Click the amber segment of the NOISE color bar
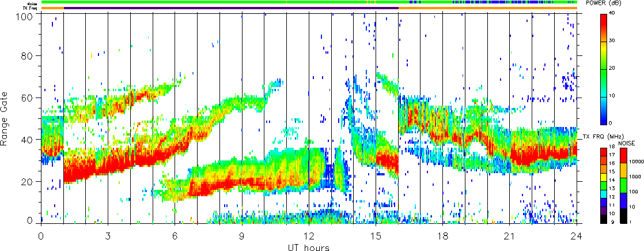This screenshot has width=644, height=251. pyautogui.click(x=623, y=170)
